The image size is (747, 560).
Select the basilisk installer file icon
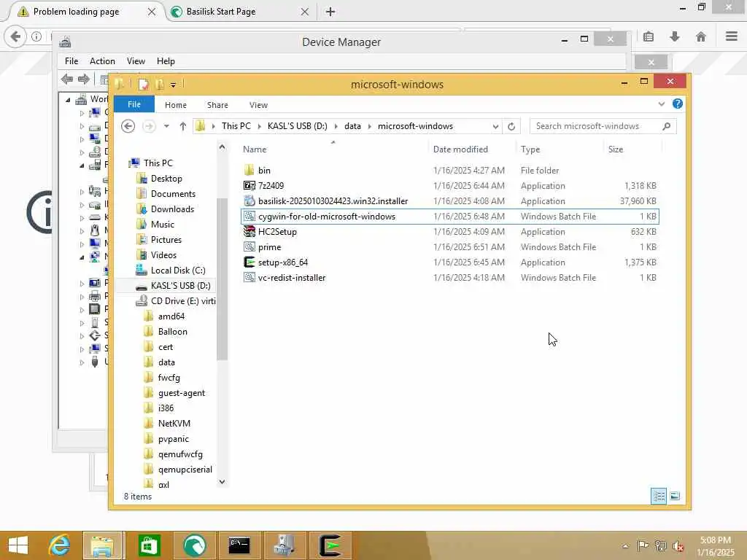point(249,201)
